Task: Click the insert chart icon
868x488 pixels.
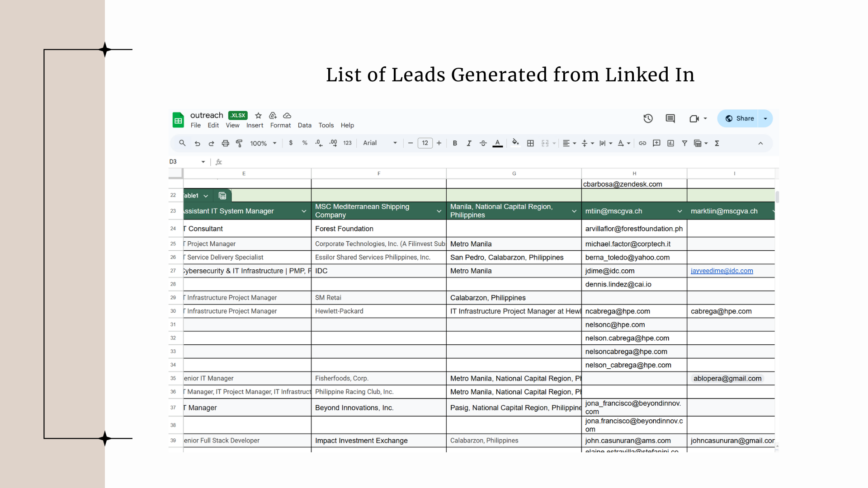Action: (x=670, y=143)
